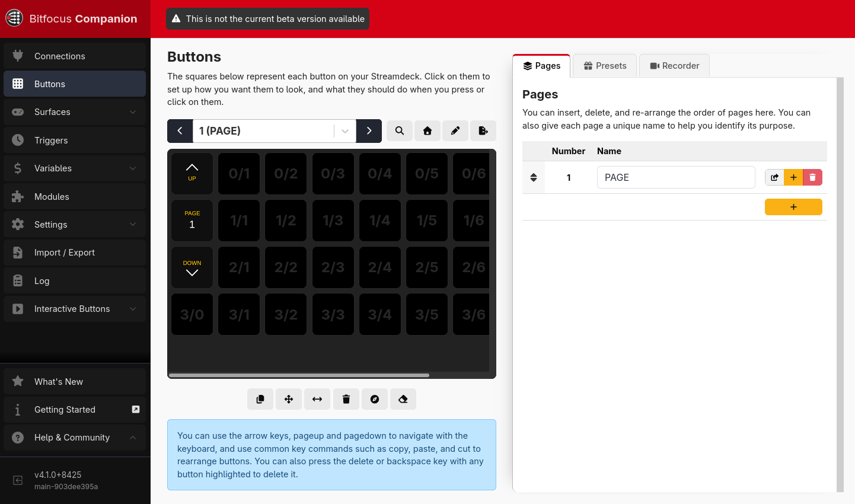Click the export icon in PAGE row

coord(774,177)
